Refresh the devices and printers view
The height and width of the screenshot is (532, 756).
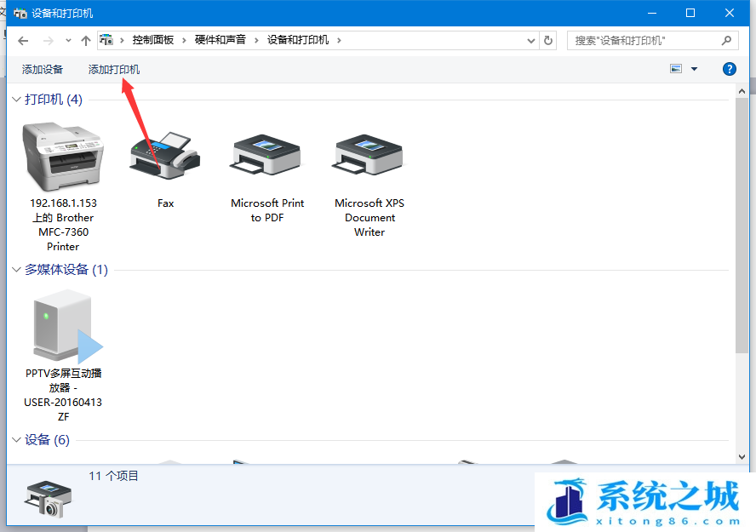(x=548, y=41)
